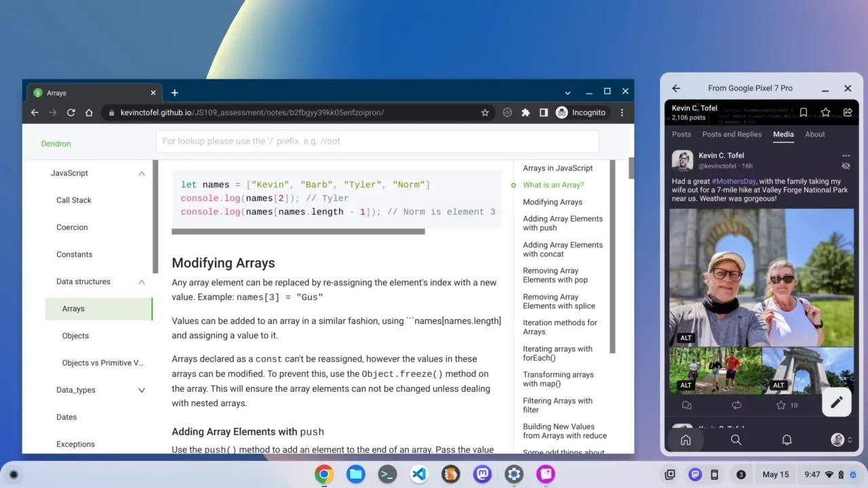Open the hikers trail photo thumbnail

(715, 371)
